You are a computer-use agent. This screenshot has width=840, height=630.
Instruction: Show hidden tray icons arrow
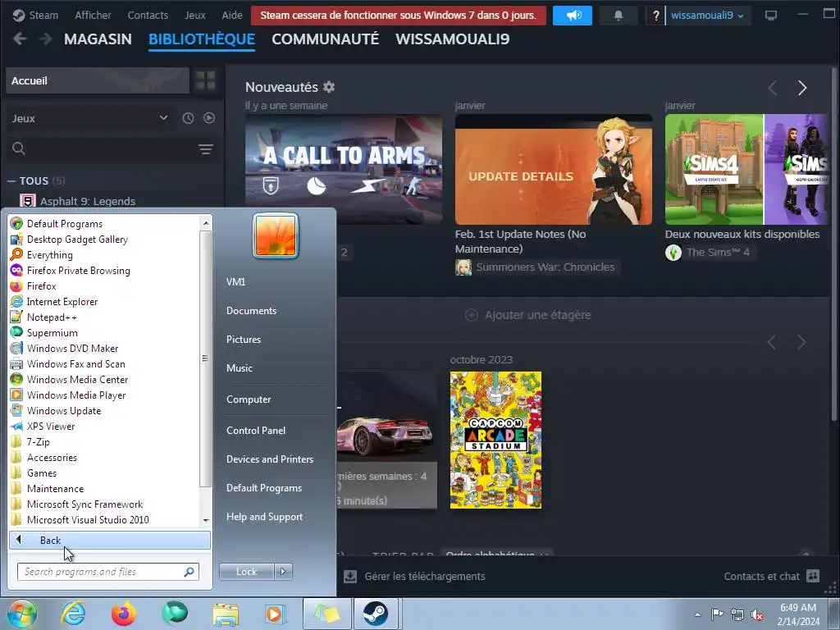[697, 614]
